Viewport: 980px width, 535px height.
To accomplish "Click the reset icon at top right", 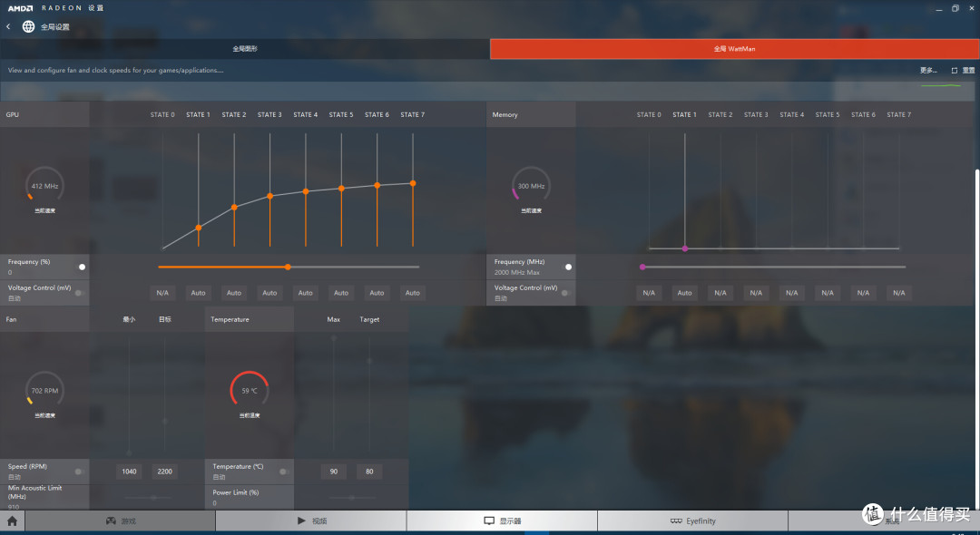I will (954, 70).
